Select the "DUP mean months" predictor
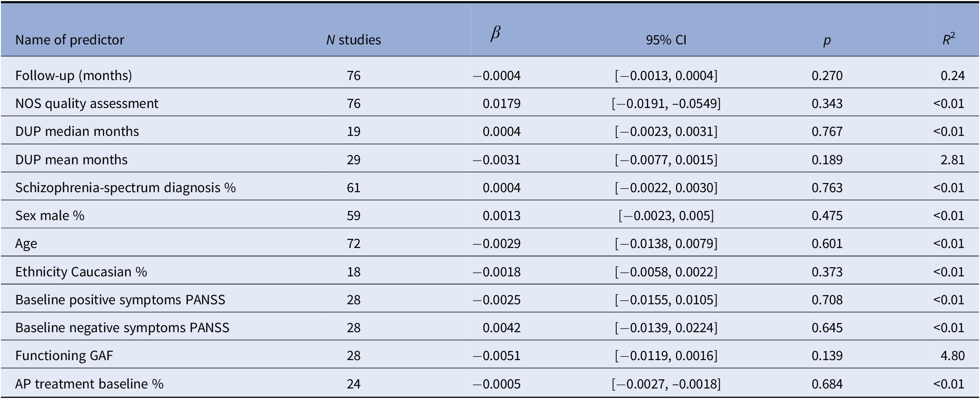 [71, 160]
